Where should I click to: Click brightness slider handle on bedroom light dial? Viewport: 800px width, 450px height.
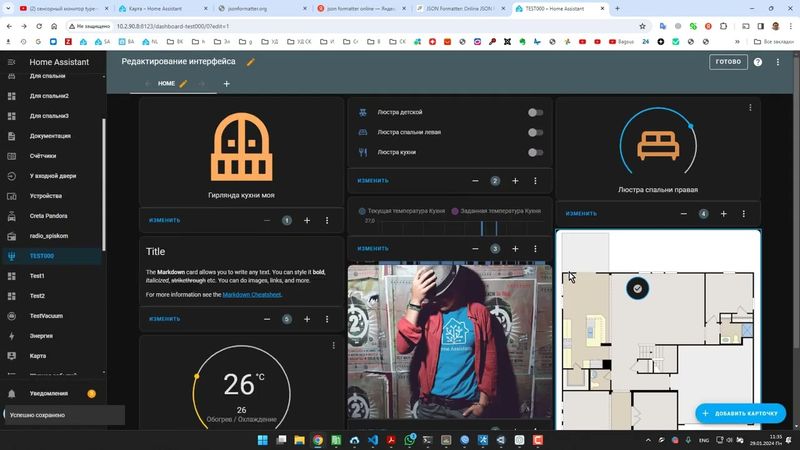tap(690, 126)
